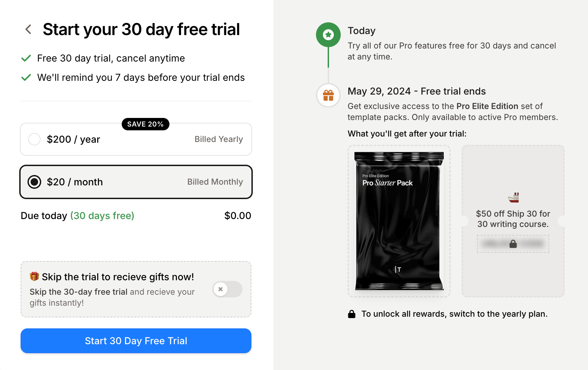The width and height of the screenshot is (588, 370).
Task: Click the lock icon beside unlock rewards text
Action: click(x=352, y=314)
